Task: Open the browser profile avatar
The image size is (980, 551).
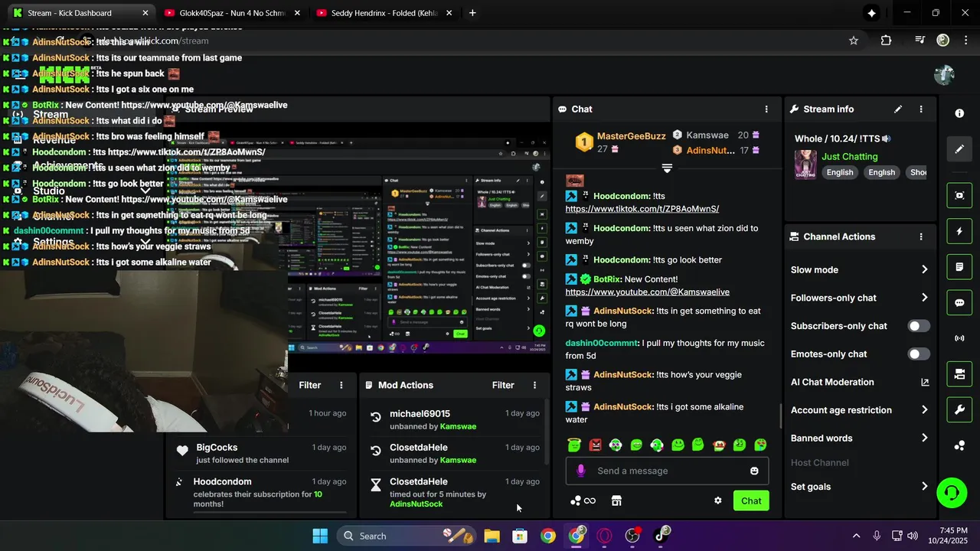Action: click(943, 41)
